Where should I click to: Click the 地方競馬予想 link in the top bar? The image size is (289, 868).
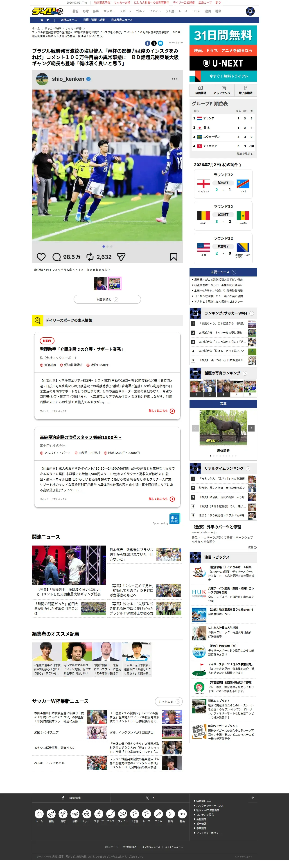[102, 2]
